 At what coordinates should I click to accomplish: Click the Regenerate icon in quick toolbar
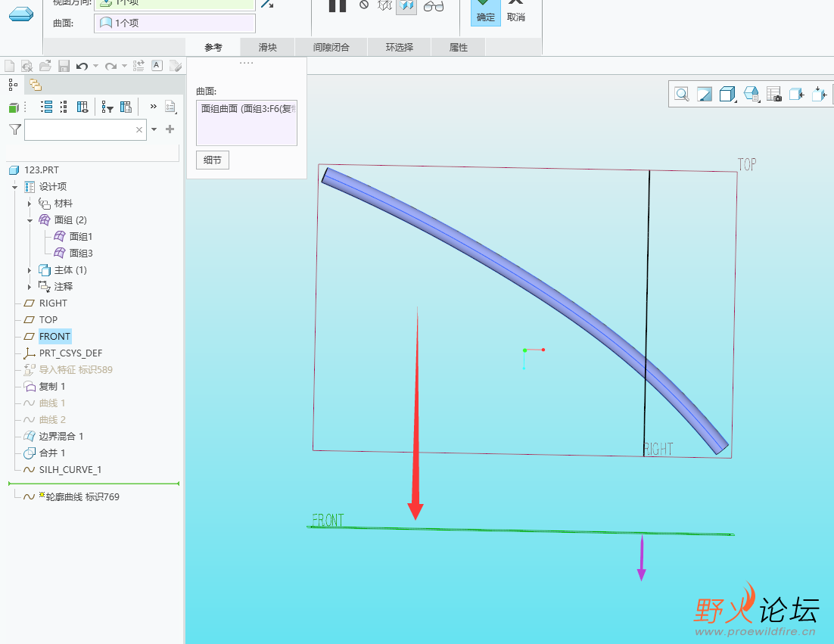(138, 66)
